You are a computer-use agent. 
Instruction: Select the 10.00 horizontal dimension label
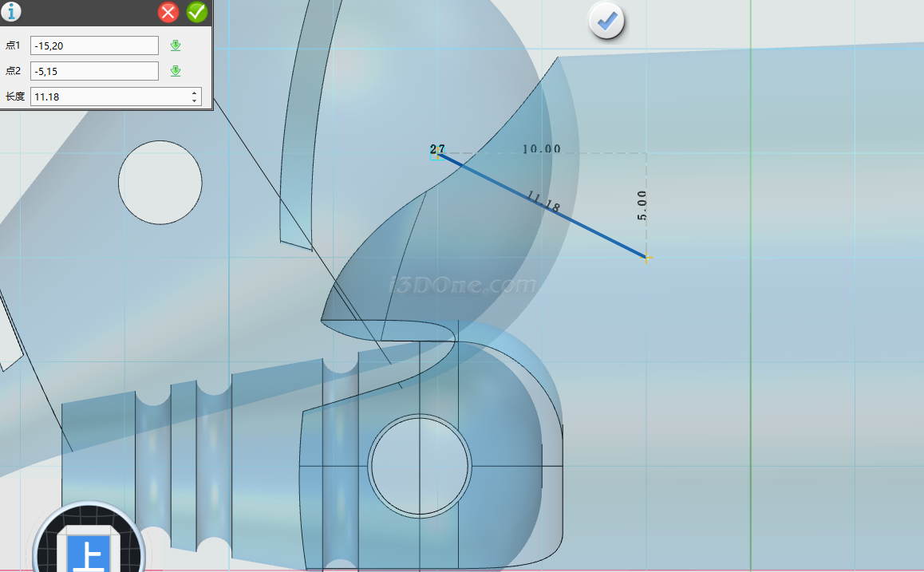541,149
